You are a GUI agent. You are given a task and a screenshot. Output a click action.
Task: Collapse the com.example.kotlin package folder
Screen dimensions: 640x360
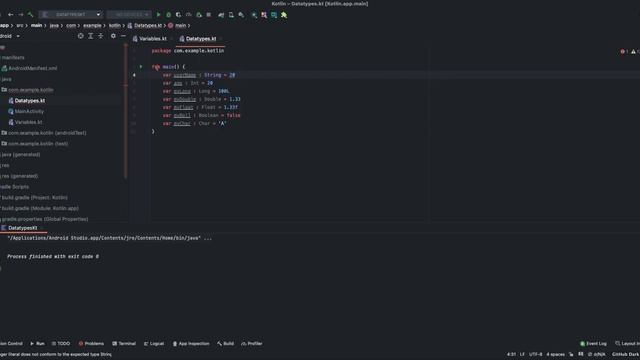[x=27, y=90]
